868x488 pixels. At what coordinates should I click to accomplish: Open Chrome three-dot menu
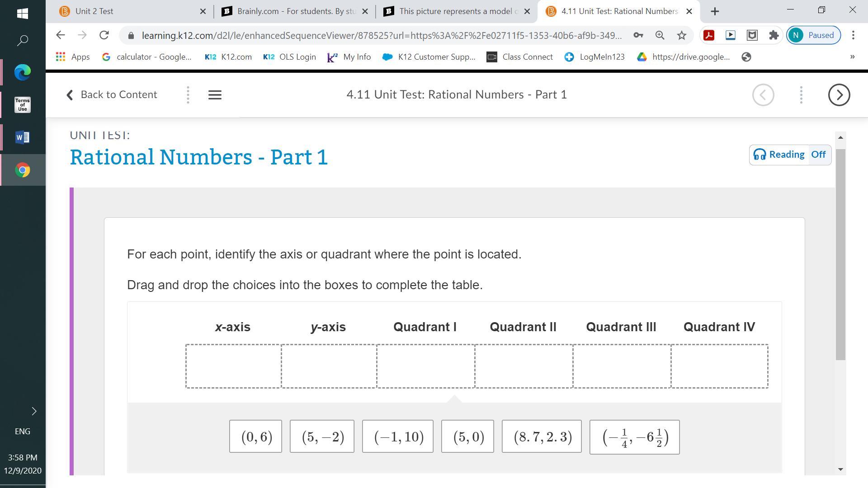click(x=853, y=35)
